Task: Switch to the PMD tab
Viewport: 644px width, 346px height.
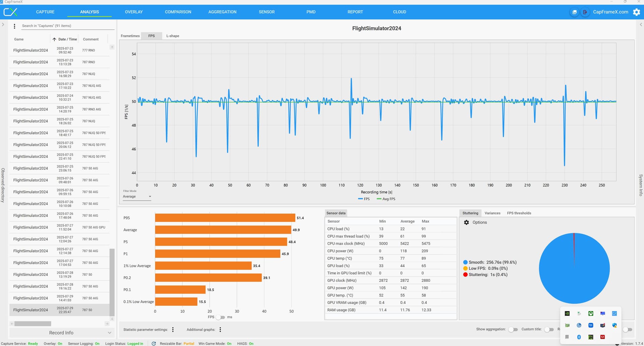Action: tap(311, 12)
